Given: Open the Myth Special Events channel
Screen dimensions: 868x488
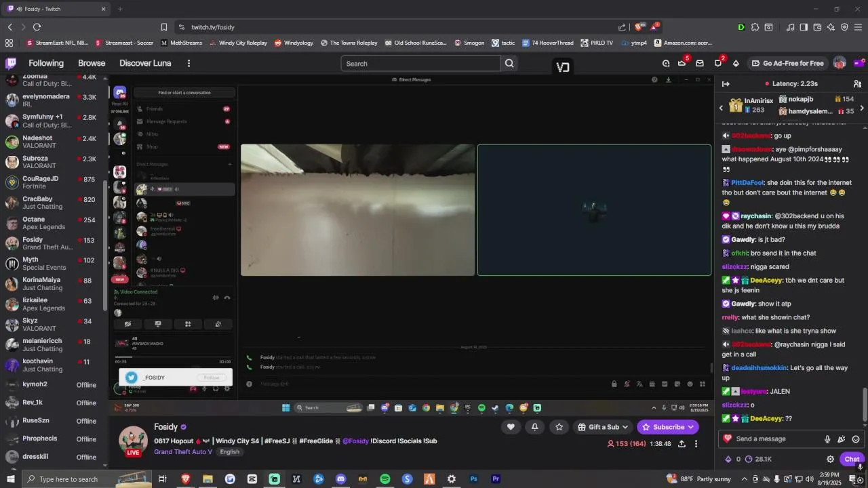Looking at the screenshot, I should [53, 264].
